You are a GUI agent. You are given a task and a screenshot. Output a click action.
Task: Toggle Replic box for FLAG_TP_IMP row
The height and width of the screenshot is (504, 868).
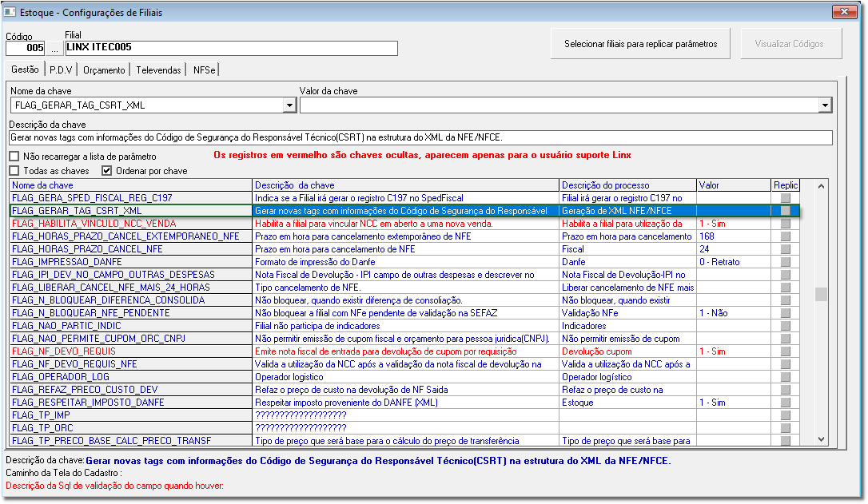click(785, 415)
